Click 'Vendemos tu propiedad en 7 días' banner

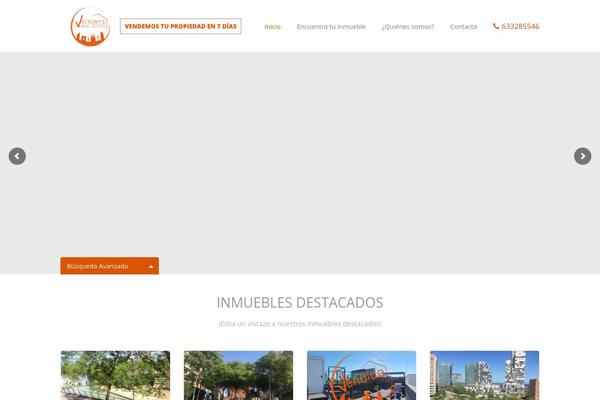(181, 26)
